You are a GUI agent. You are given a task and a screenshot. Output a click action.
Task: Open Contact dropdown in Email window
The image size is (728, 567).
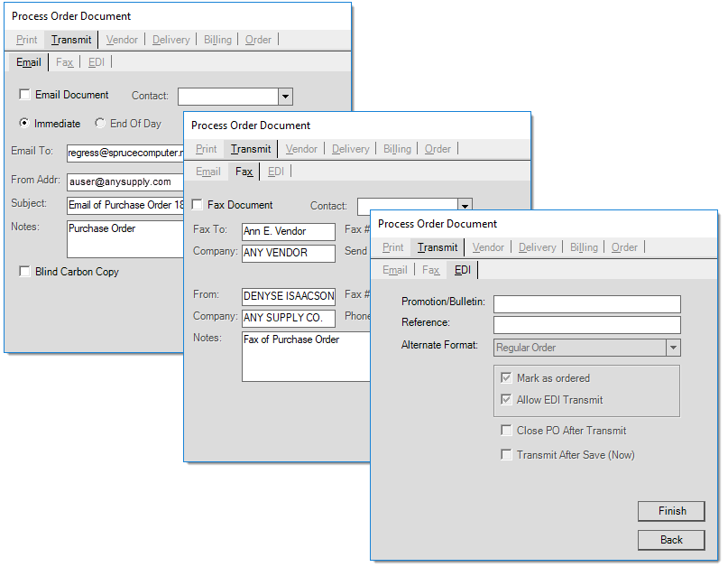pyautogui.click(x=286, y=97)
